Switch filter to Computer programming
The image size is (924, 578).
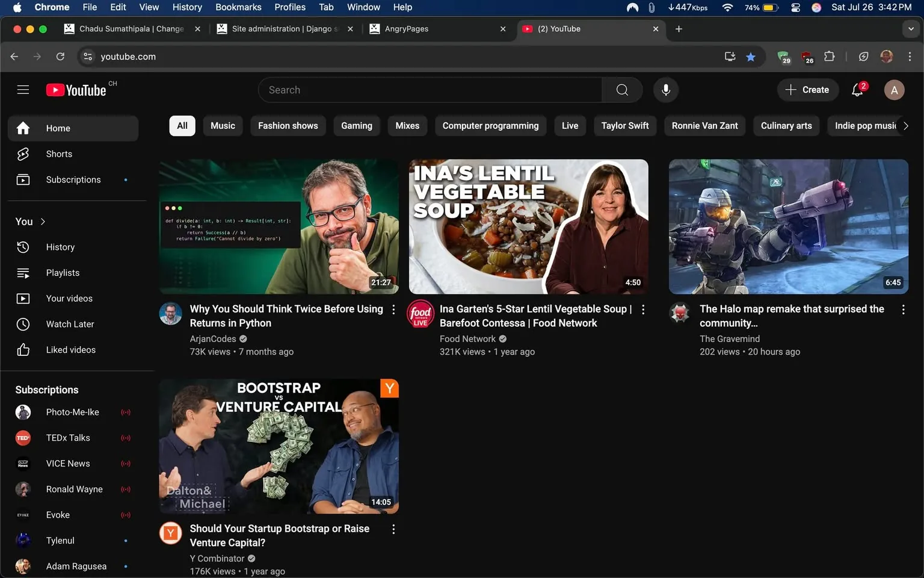[x=490, y=125]
